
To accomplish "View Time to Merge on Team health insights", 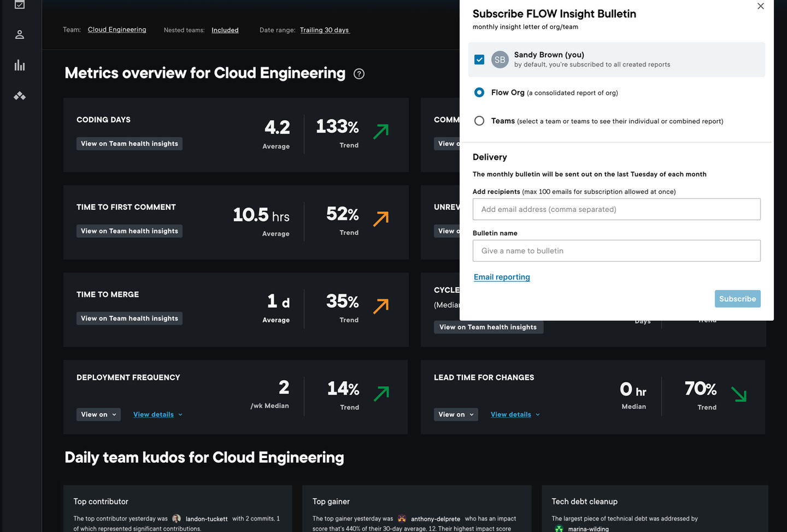I will tap(130, 318).
